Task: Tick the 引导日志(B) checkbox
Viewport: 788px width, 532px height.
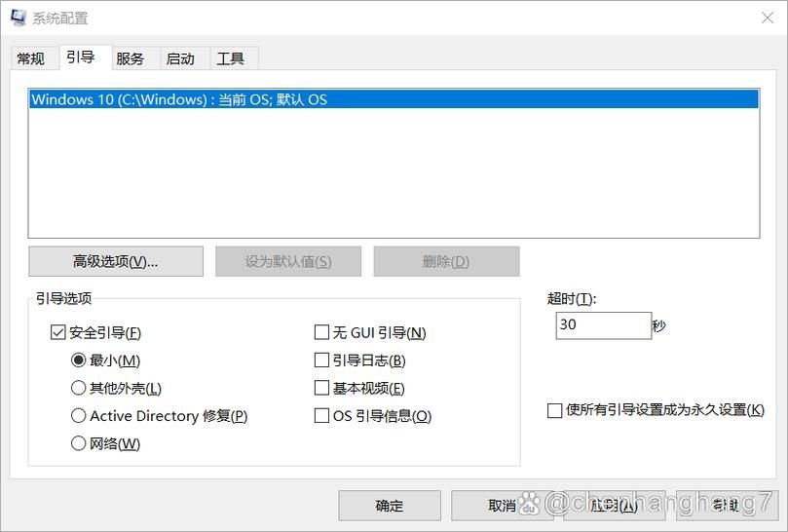Action: pyautogui.click(x=321, y=361)
